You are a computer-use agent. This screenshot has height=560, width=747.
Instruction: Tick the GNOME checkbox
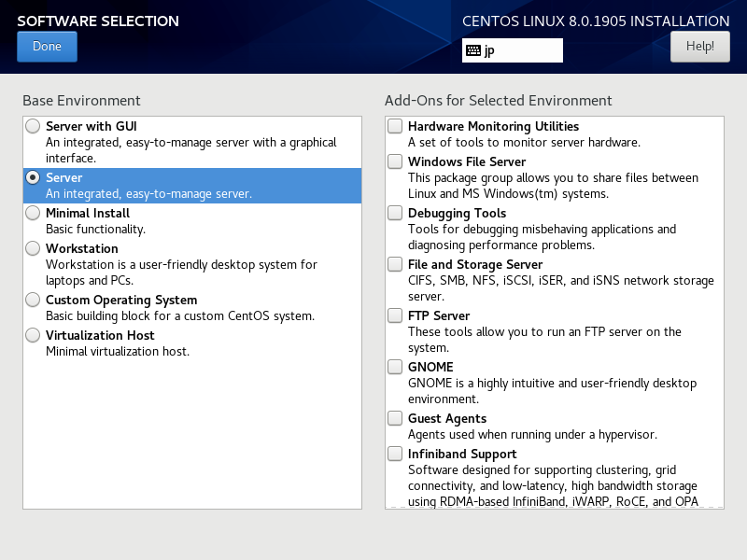[x=395, y=367]
